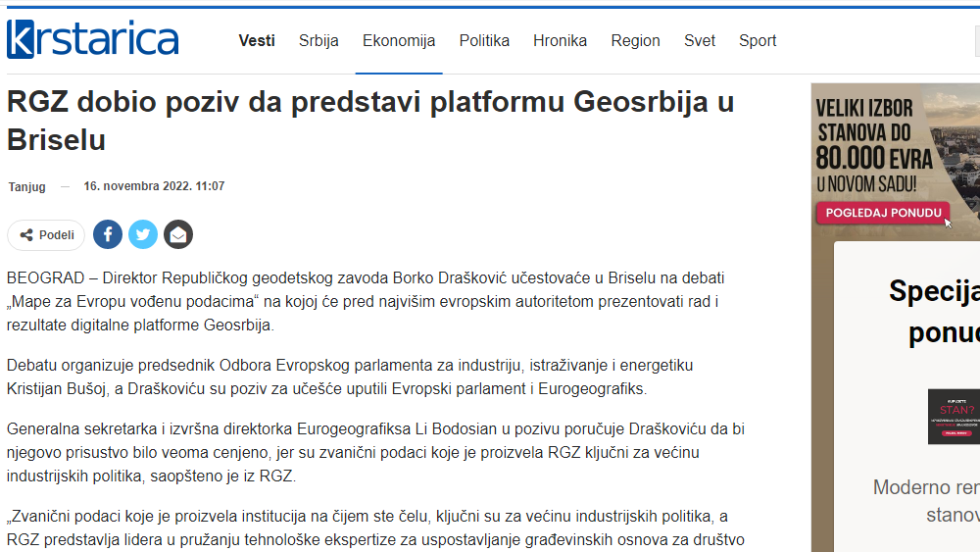Screen dimensions: 980x552
Task: Click the Moderno ad text
Action: [x=926, y=501]
